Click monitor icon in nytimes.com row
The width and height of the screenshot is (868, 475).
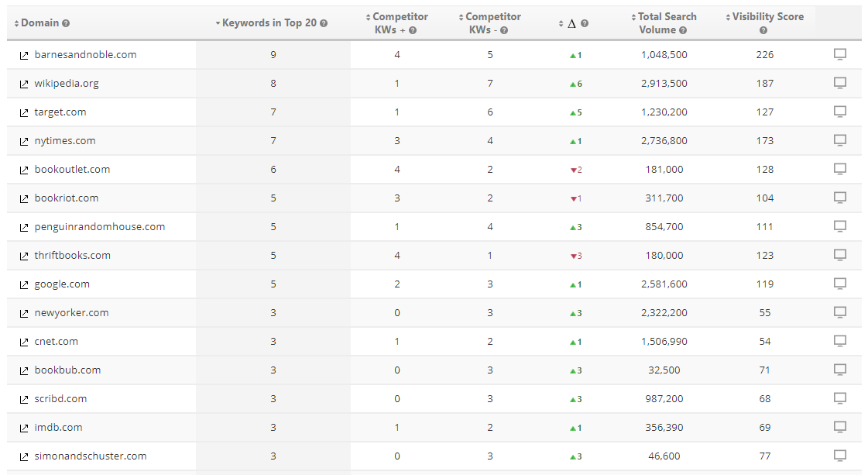click(x=840, y=140)
